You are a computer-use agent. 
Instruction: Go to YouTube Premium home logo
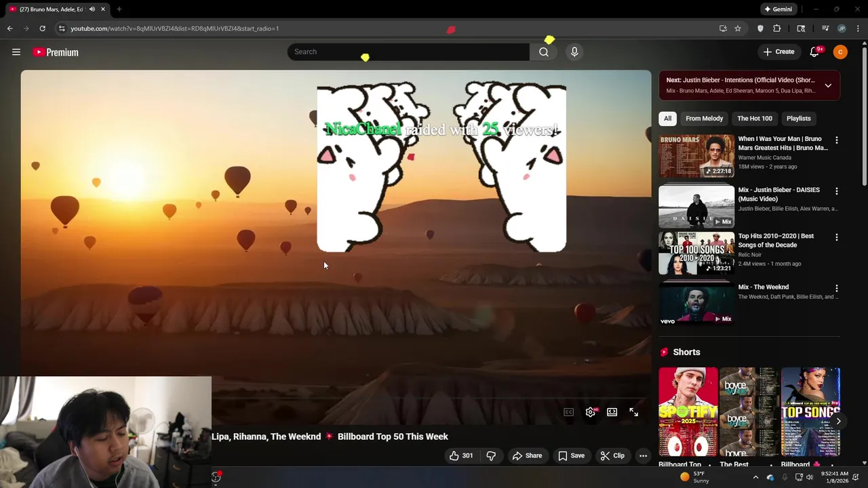56,52
